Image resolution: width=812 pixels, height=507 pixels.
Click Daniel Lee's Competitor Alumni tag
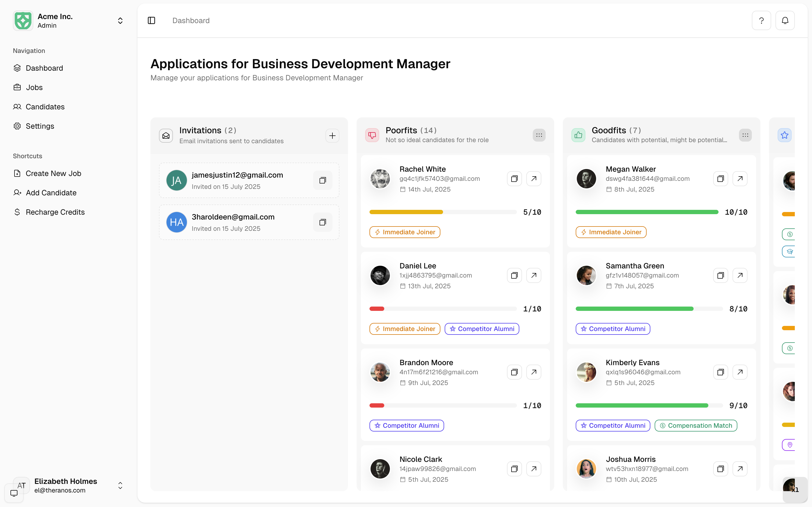click(481, 329)
